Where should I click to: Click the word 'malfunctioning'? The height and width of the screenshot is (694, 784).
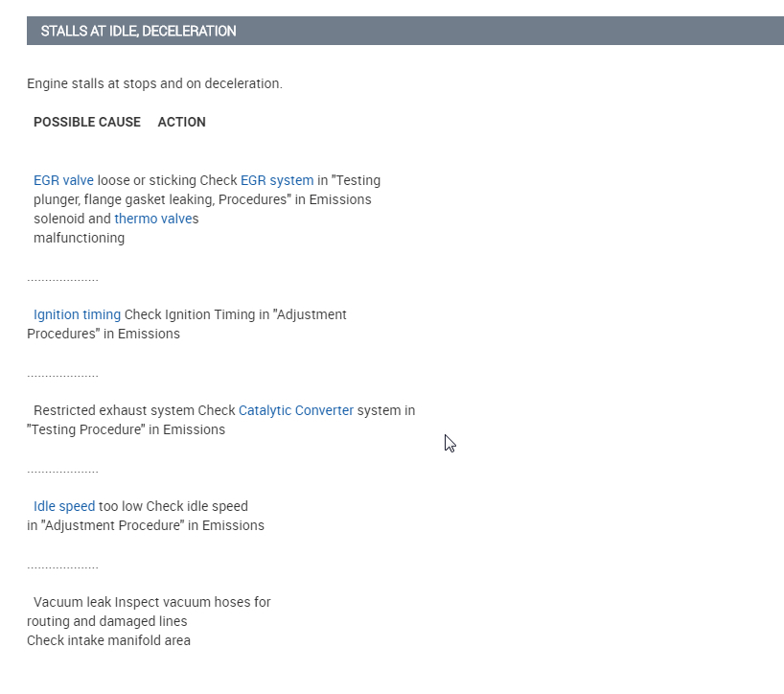[79, 238]
